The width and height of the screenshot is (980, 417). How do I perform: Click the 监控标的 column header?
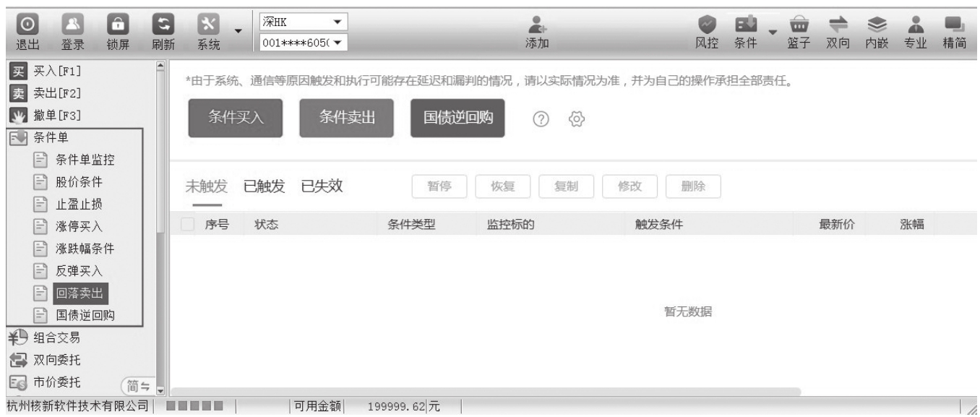pos(512,225)
